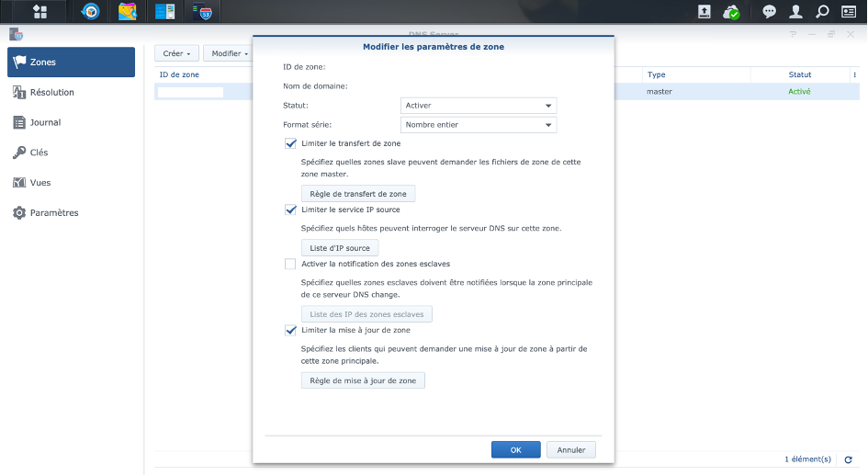
Task: Click the refresh icon beside element count
Action: point(849,459)
